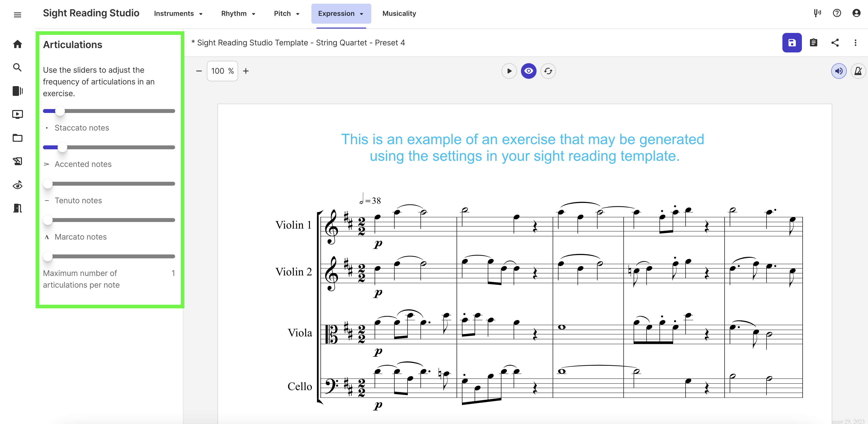Zoom in with the plus button
868x424 pixels.
[x=246, y=71]
